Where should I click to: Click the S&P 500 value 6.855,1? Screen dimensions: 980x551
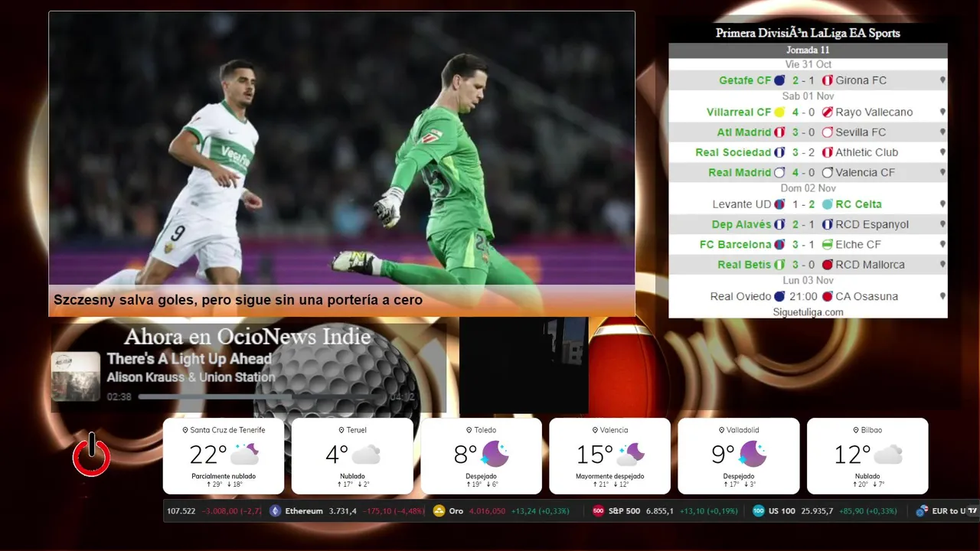coord(658,511)
